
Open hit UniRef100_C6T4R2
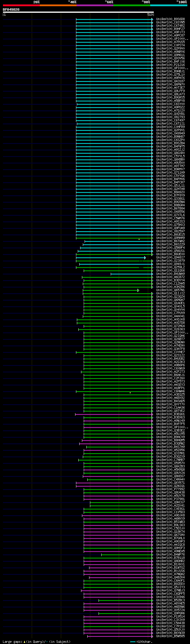(x=170, y=26)
